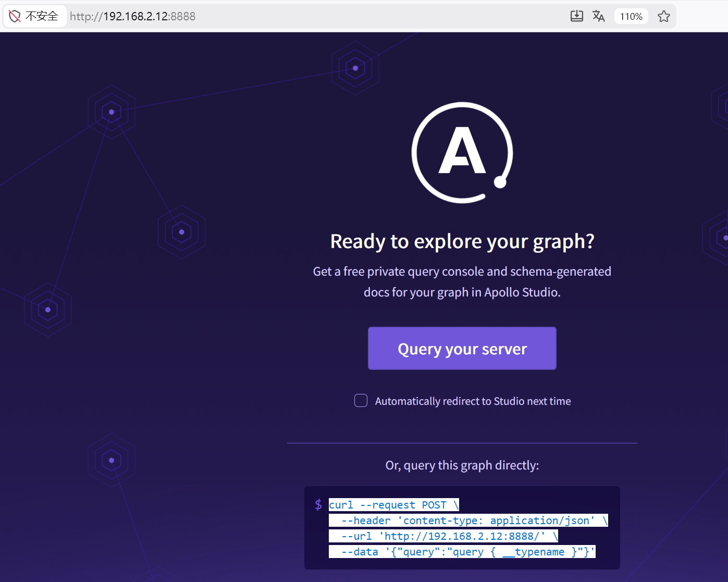This screenshot has height=582, width=728.
Task: Click the install app icon in address bar
Action: [x=576, y=16]
